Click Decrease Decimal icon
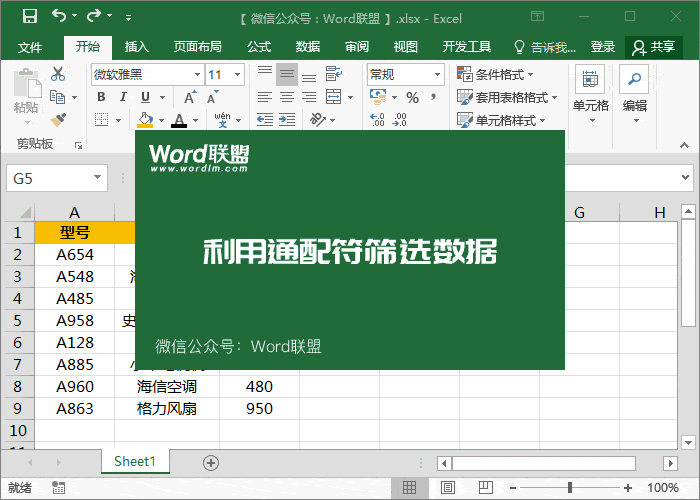 (x=400, y=120)
